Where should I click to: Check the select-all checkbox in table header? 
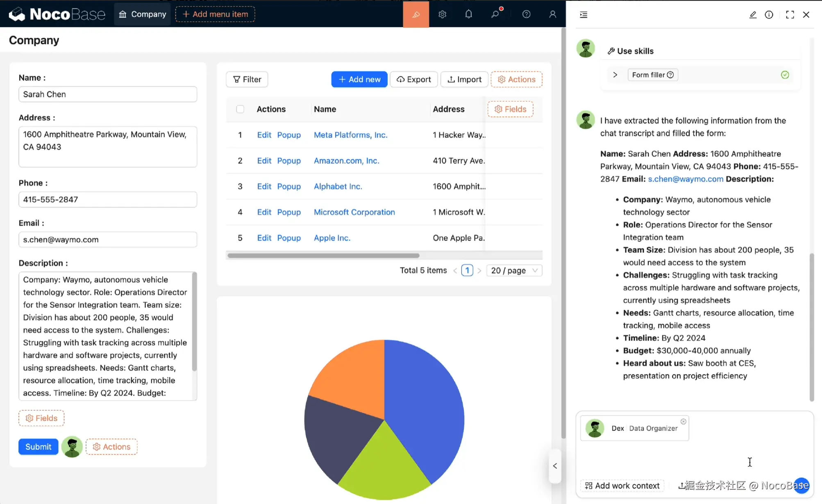tap(240, 109)
